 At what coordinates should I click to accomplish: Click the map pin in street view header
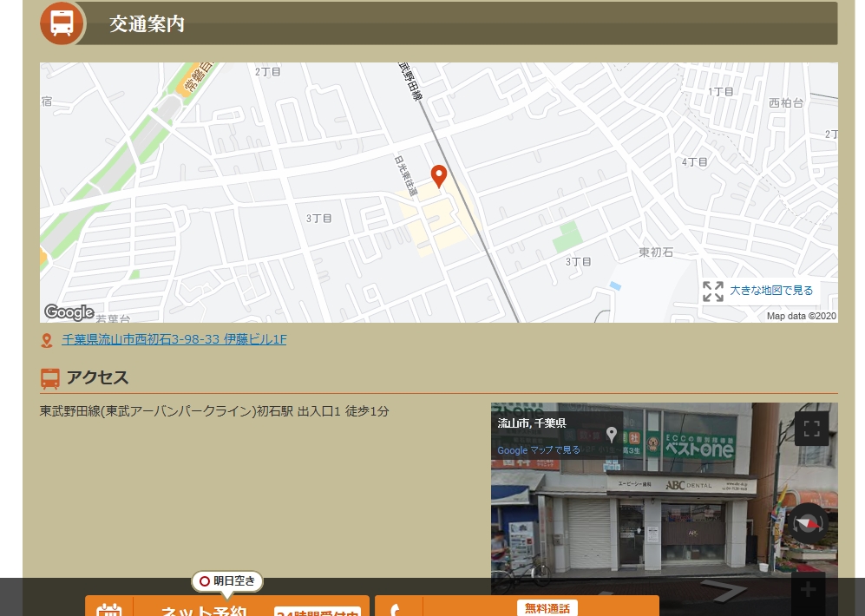click(612, 434)
